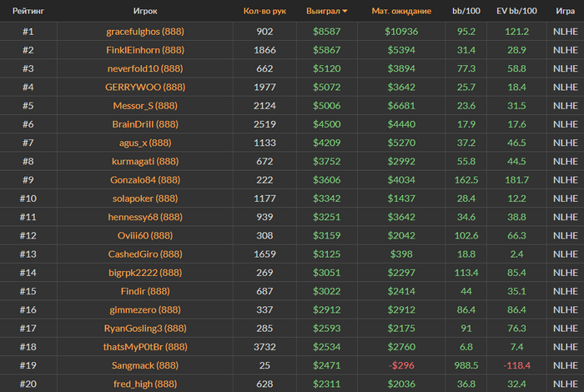Select player GERRYWOO (888)
584x392 pixels.
(145, 88)
